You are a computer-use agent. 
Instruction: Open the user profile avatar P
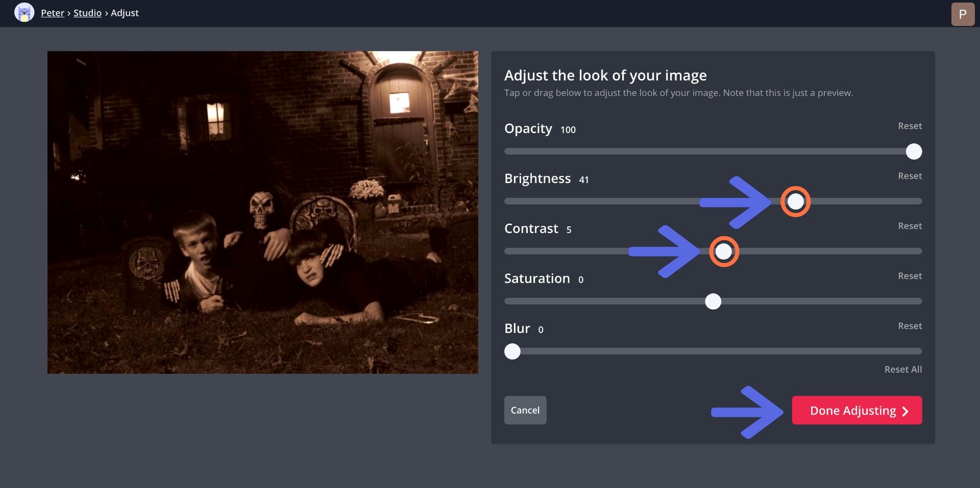pyautogui.click(x=963, y=14)
